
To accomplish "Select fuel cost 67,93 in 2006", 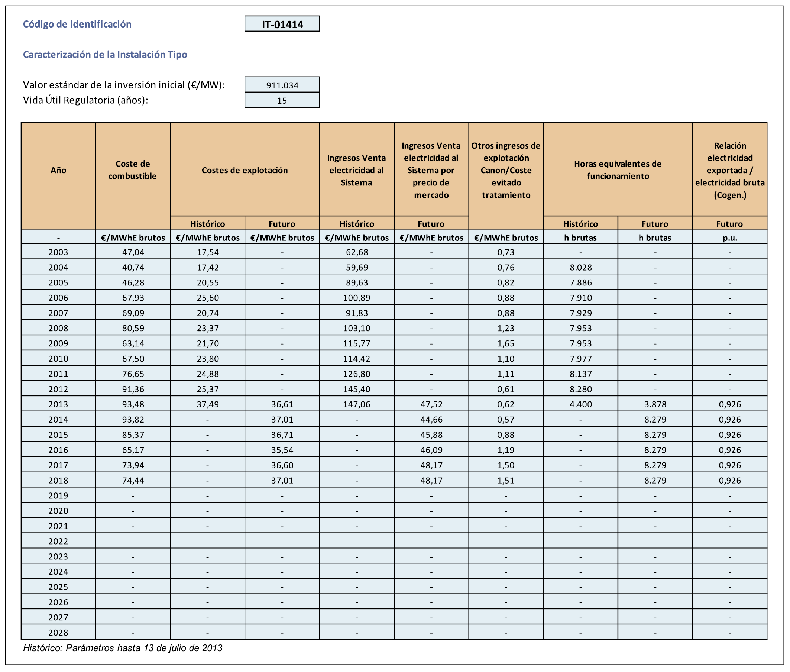I will pyautogui.click(x=133, y=298).
